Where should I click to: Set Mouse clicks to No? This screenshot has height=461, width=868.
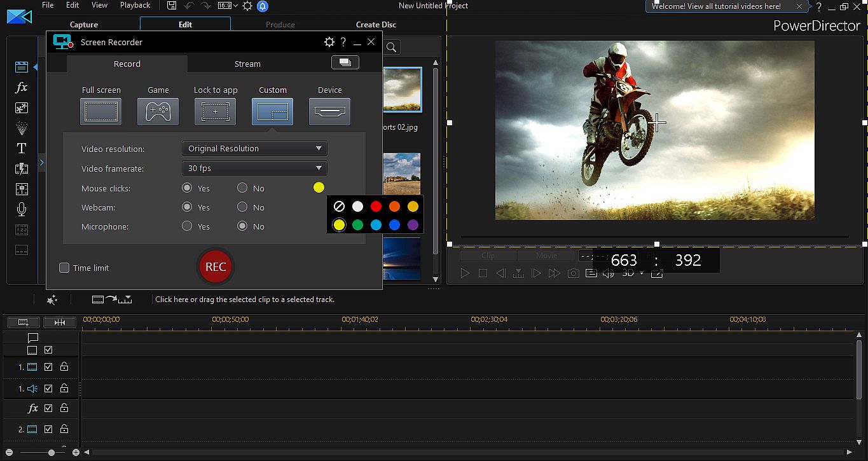(x=242, y=188)
